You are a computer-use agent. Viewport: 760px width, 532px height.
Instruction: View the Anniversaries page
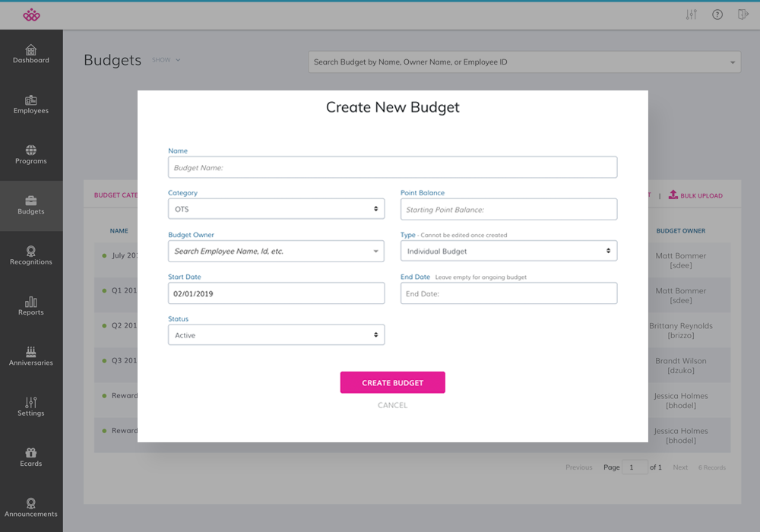[31, 356]
